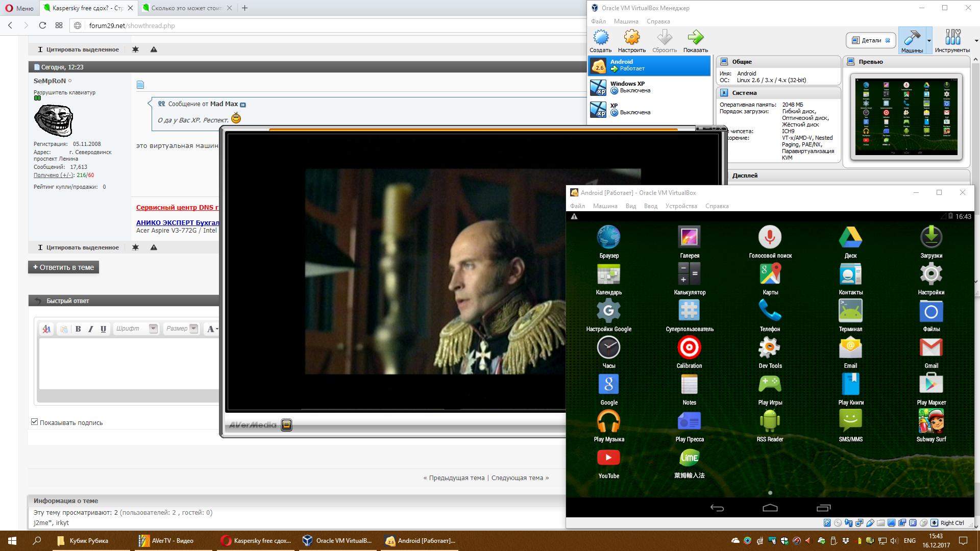This screenshot has height=551, width=980.
Task: Select Windows XP virtual machine
Action: point(649,87)
